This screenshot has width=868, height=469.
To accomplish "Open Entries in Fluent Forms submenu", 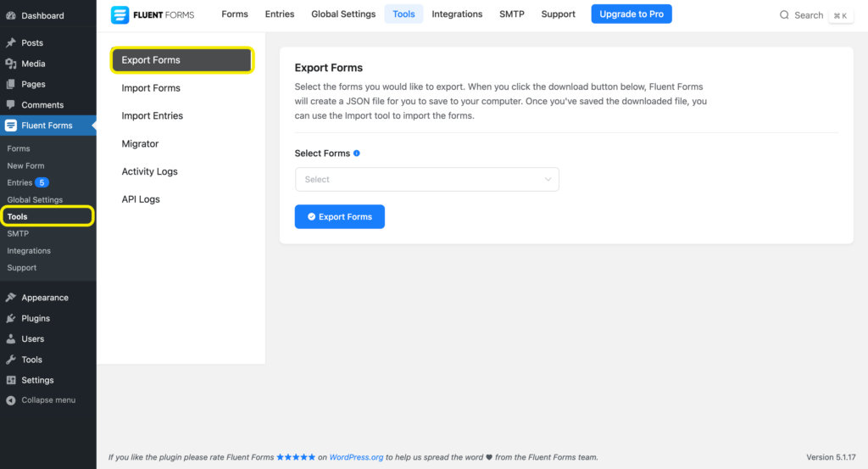I will click(x=19, y=182).
